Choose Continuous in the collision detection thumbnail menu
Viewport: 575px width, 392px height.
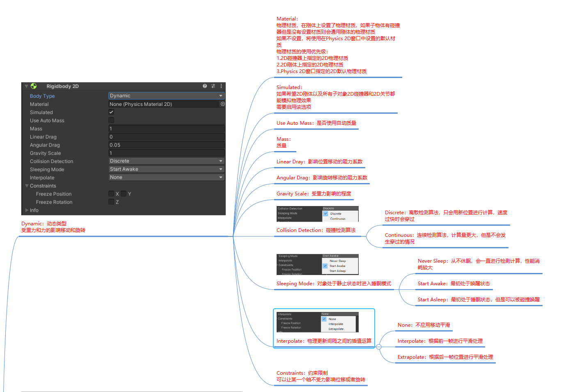click(338, 219)
